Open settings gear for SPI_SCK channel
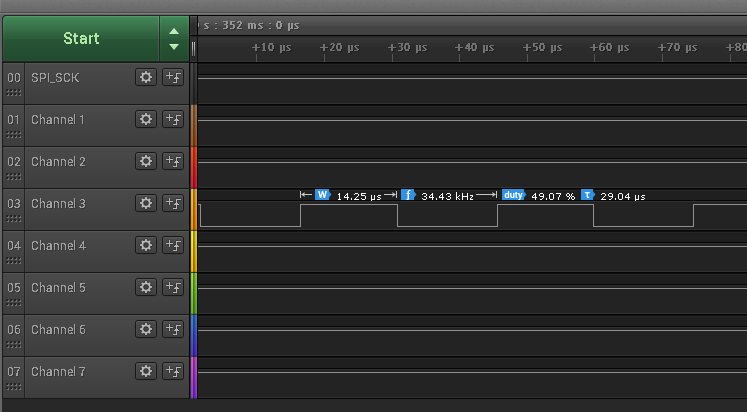 point(146,77)
